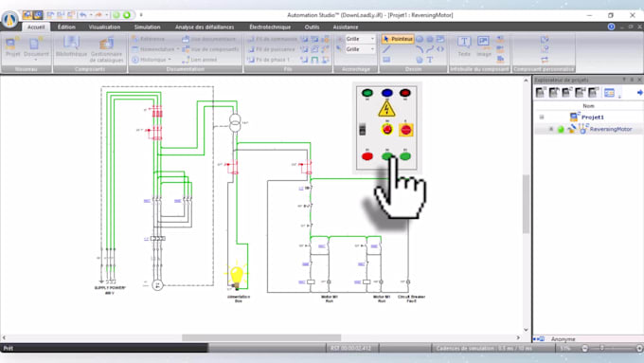The image size is (644, 363).
Task: Click the list view icon in explorer toolbar
Action: (609, 93)
